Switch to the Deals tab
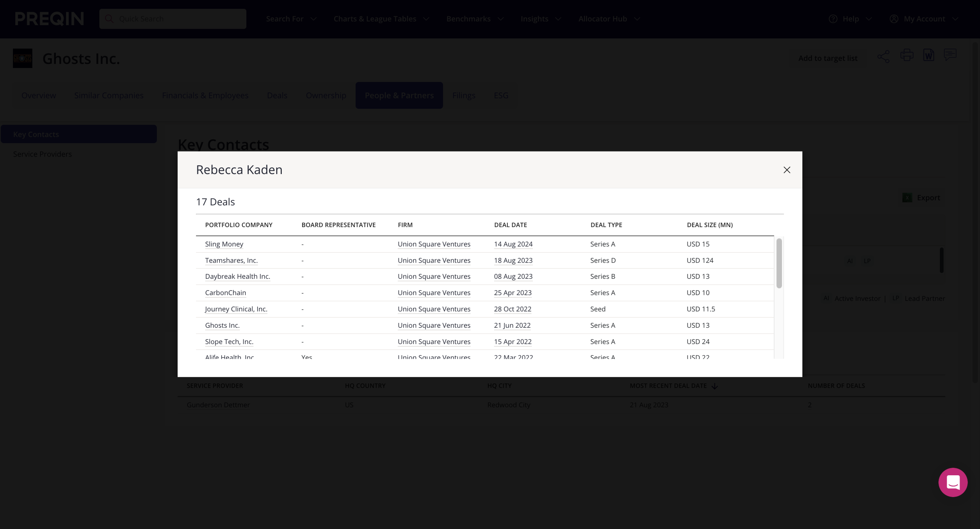Image resolution: width=980 pixels, height=529 pixels. pyautogui.click(x=277, y=95)
